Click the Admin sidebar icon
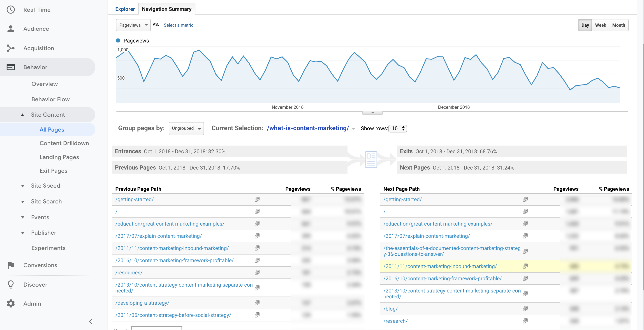 [x=11, y=303]
